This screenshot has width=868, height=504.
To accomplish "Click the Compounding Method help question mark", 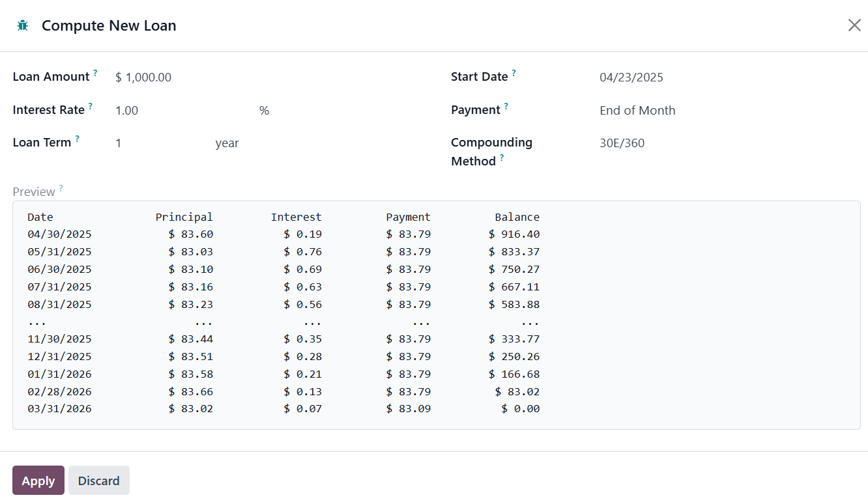I will 502,158.
